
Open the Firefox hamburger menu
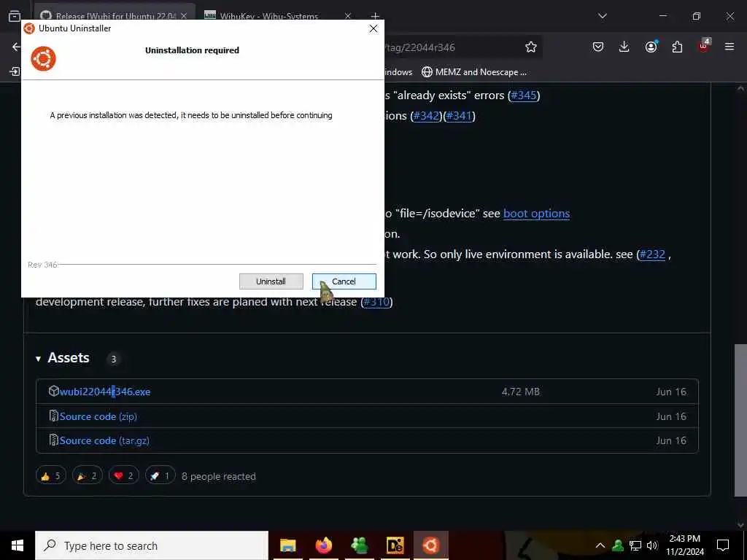point(729,47)
